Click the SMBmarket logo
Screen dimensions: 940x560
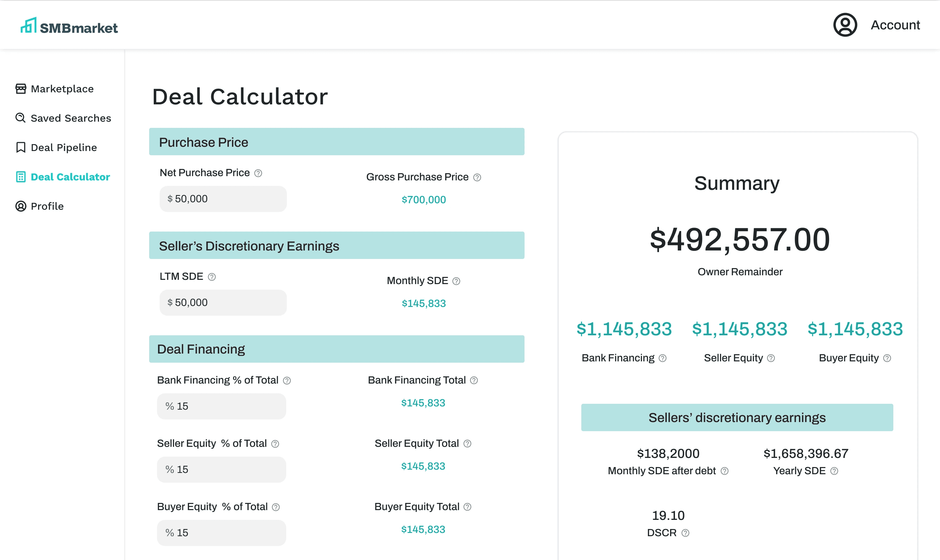tap(69, 26)
